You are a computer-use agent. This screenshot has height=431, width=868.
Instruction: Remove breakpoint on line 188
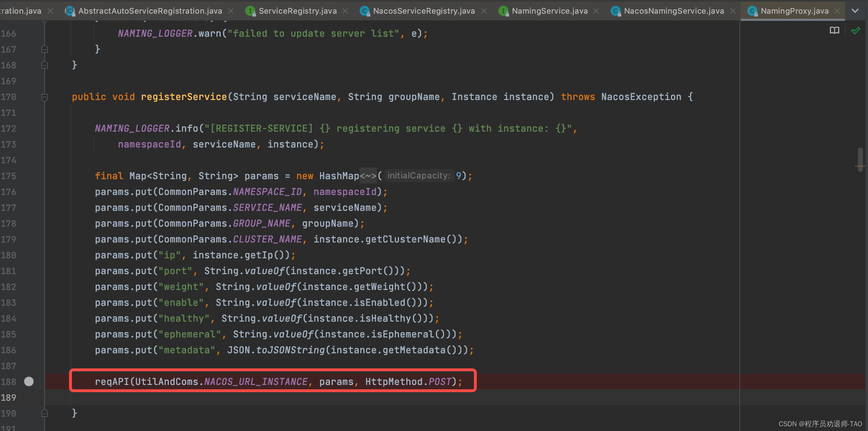pos(29,381)
